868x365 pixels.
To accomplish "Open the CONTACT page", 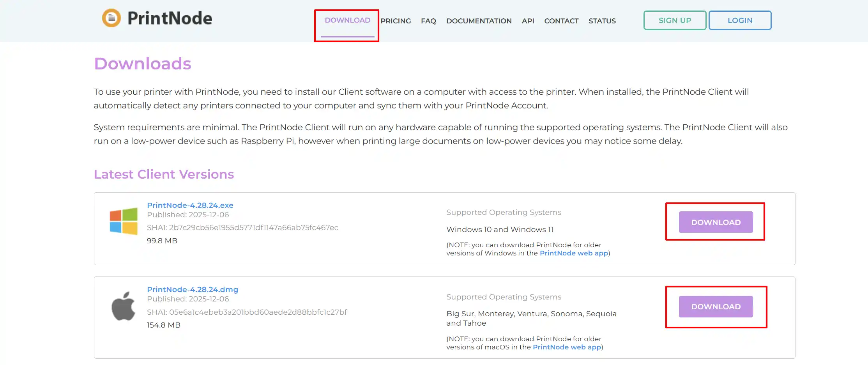I will click(x=561, y=21).
